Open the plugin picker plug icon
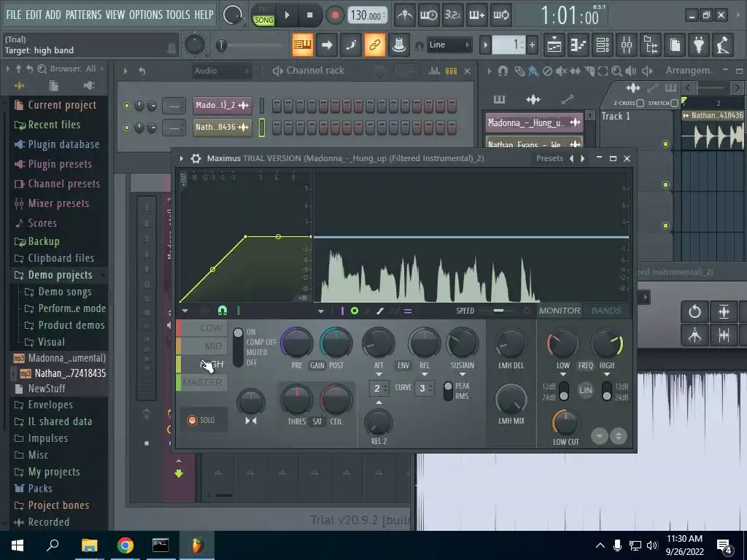 pos(699,44)
